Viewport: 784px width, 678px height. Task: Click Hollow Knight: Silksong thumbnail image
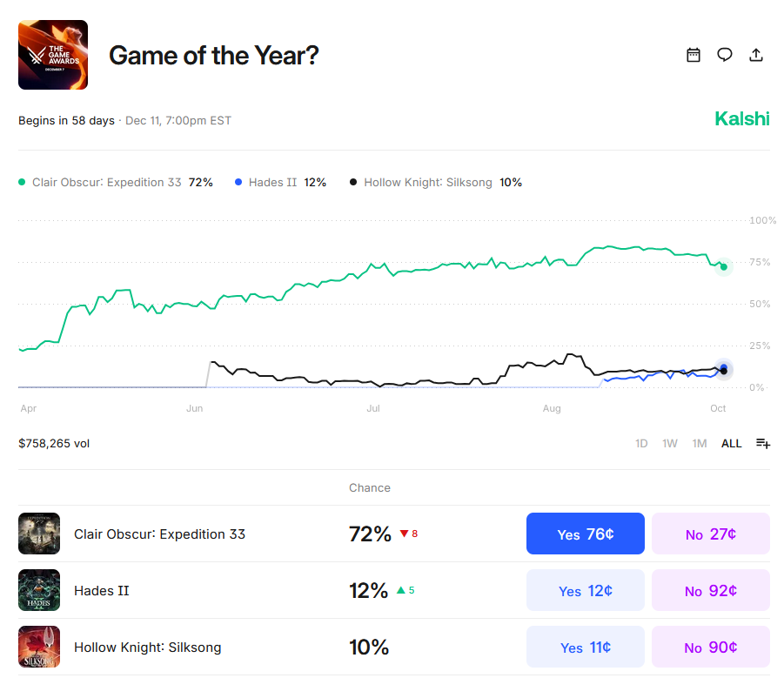39,647
